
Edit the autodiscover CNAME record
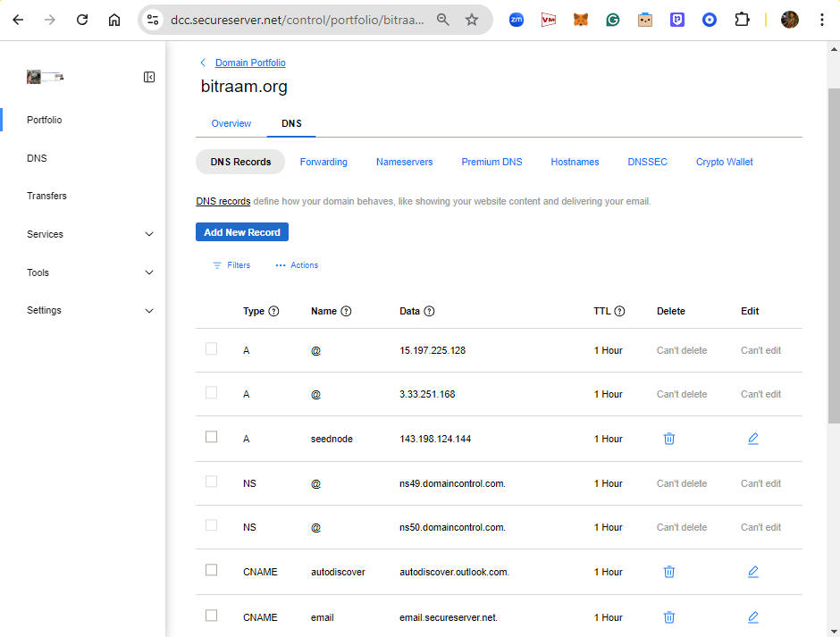point(752,572)
